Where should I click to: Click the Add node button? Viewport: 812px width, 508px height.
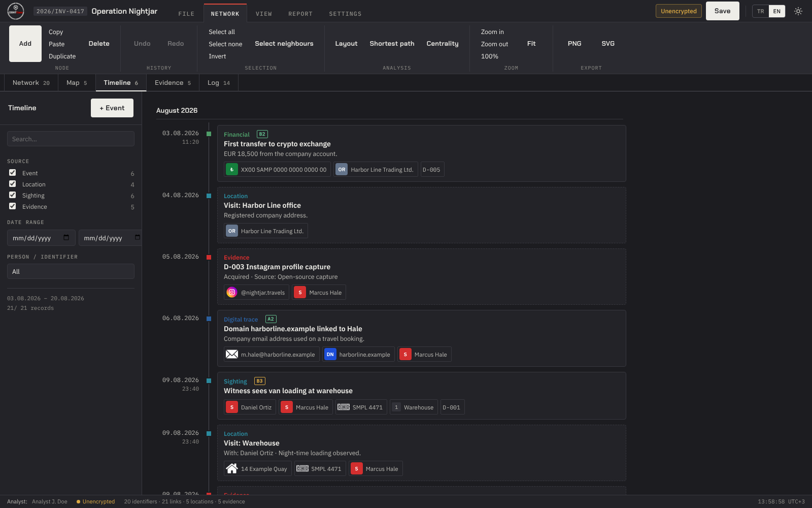25,44
